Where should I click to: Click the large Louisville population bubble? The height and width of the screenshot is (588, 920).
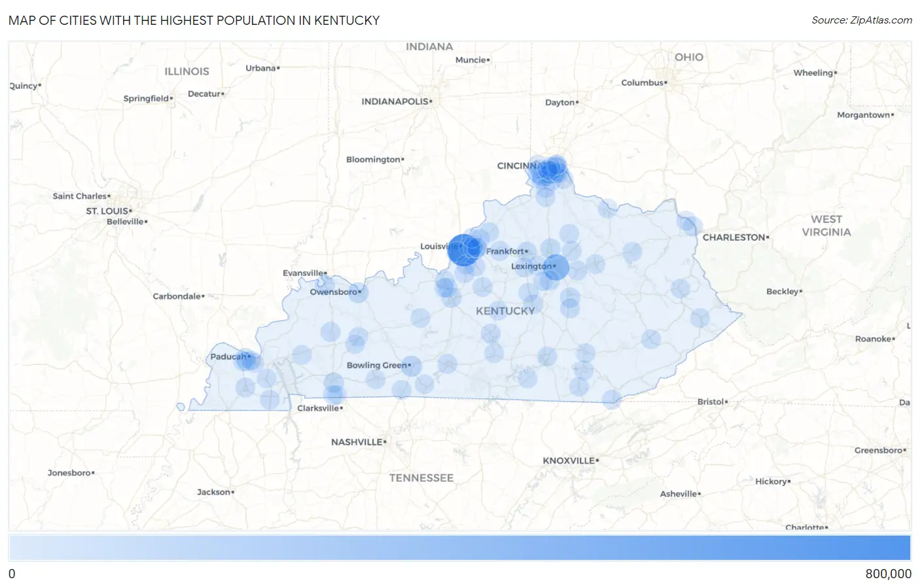[x=464, y=250]
